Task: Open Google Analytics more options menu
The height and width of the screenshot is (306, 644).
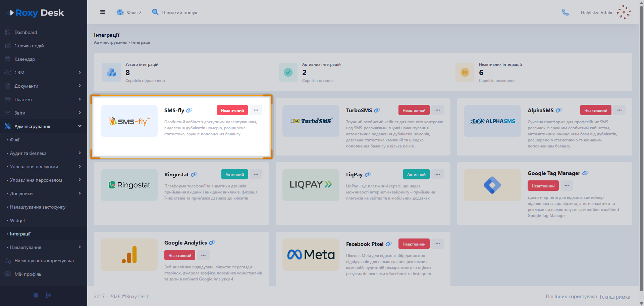Action: [203, 255]
